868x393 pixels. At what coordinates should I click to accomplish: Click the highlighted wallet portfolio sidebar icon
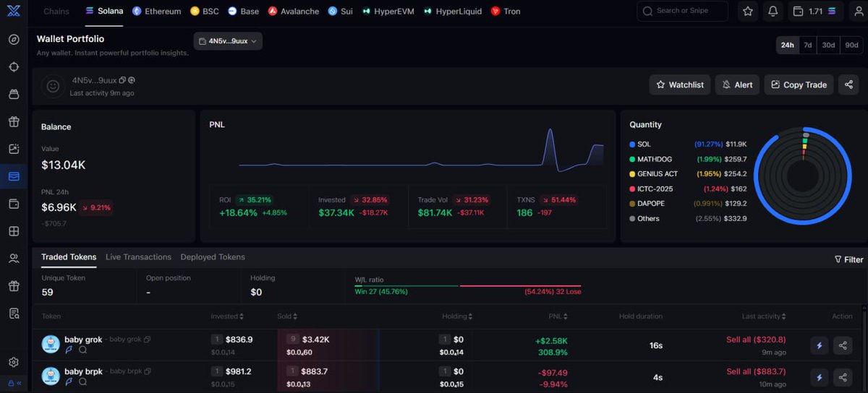pyautogui.click(x=14, y=176)
